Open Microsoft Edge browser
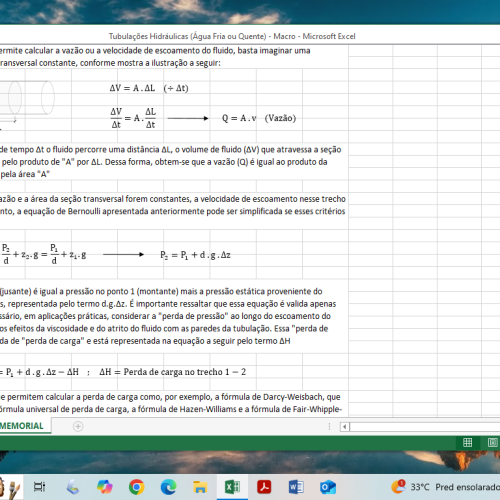 [x=169, y=487]
